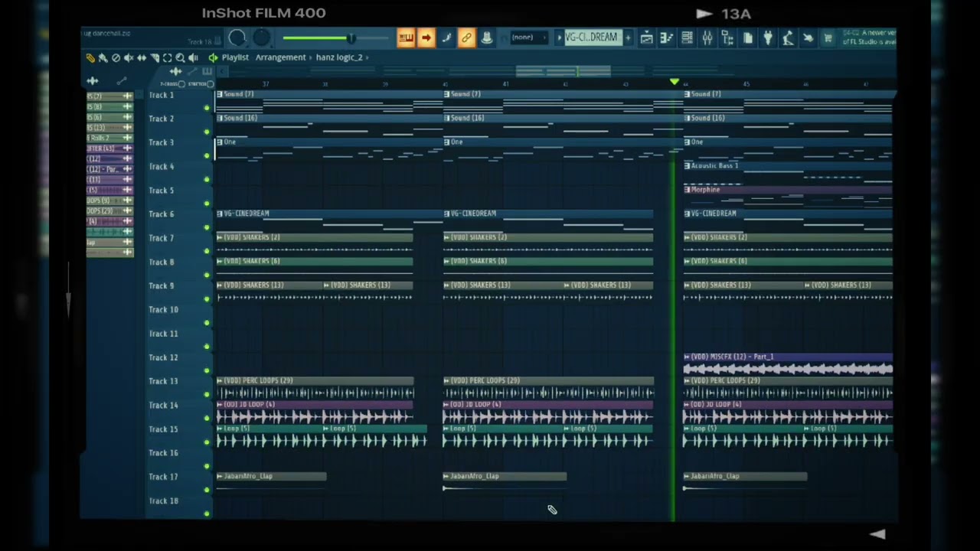Toggle the step-editing piano keys button

(406, 37)
